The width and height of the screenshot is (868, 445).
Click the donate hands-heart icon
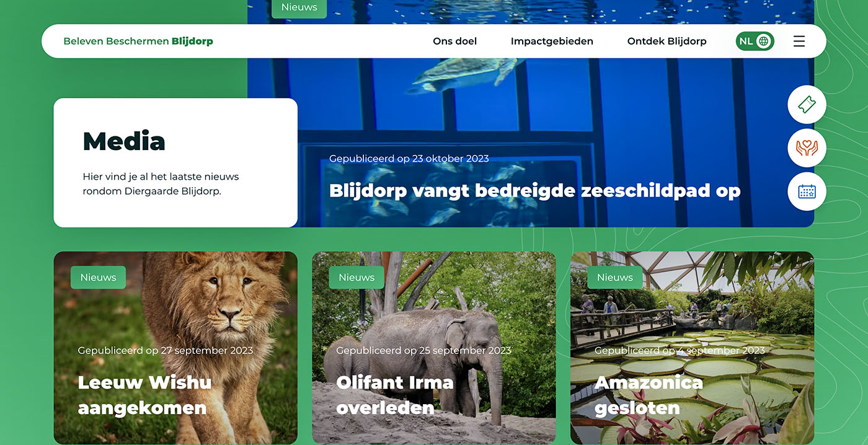coord(807,148)
